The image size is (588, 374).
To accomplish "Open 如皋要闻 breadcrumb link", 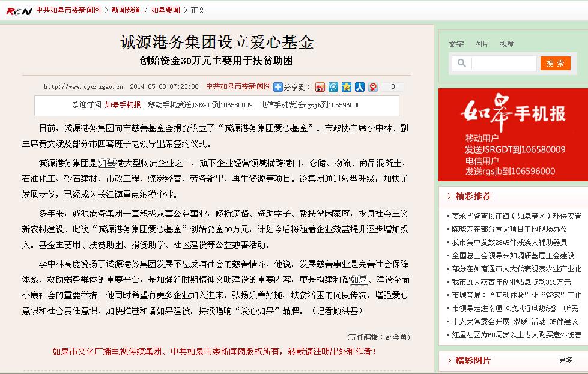I will 165,10.
